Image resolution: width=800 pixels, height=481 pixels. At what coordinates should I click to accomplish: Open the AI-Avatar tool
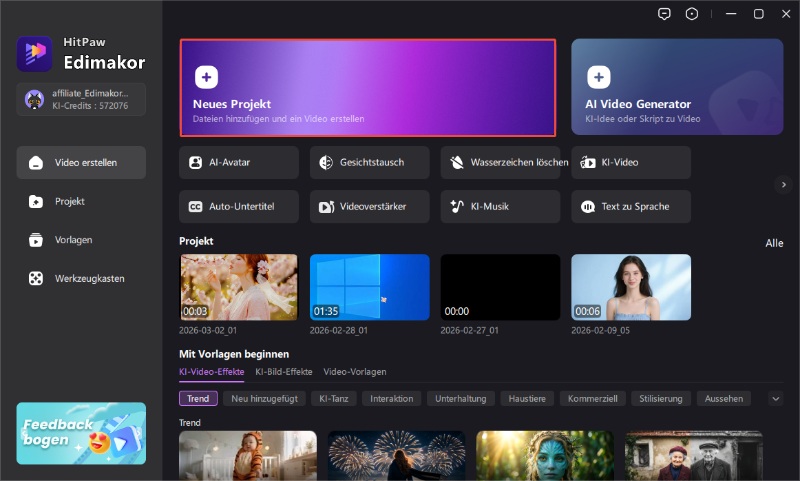coord(239,162)
